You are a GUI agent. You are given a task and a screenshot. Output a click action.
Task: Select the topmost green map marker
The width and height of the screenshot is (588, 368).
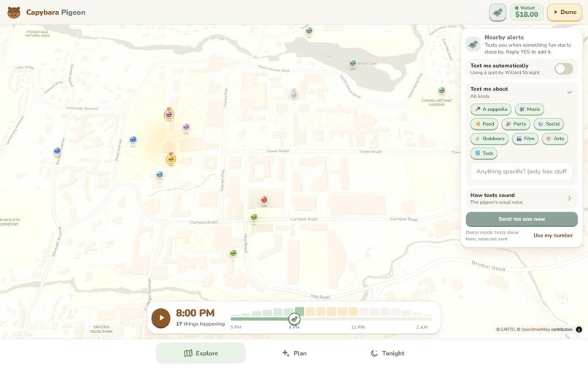(x=309, y=31)
